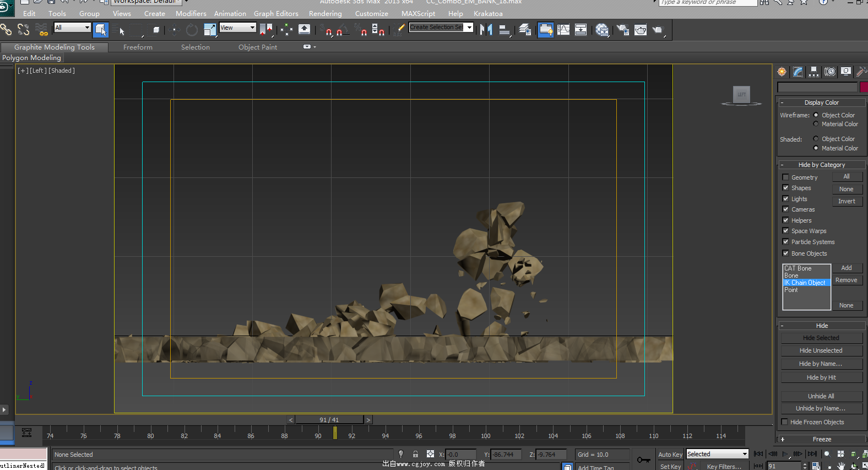Viewport: 868px width, 470px height.
Task: Switch to the Display command panel tab
Action: point(846,72)
